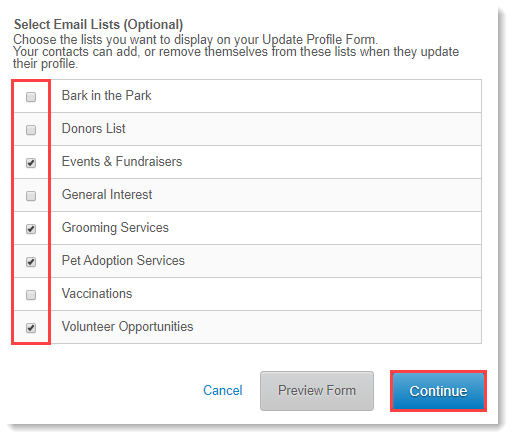Select the Vaccinations list label
Image resolution: width=513 pixels, height=439 pixels.
pyautogui.click(x=97, y=294)
